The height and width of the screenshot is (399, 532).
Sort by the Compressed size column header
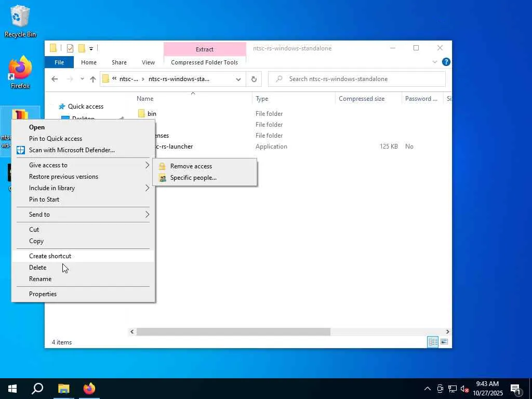pyautogui.click(x=368, y=99)
